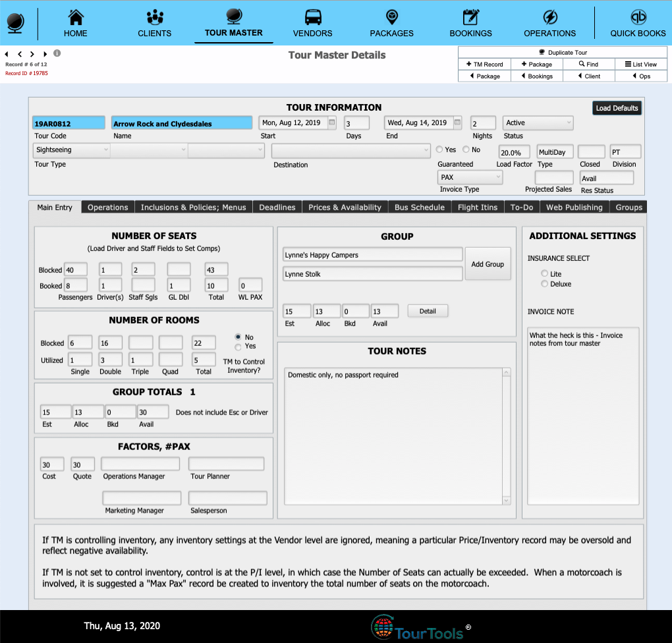Click the Lynne's Happy Campers group field
The image size is (672, 643).
coord(372,254)
